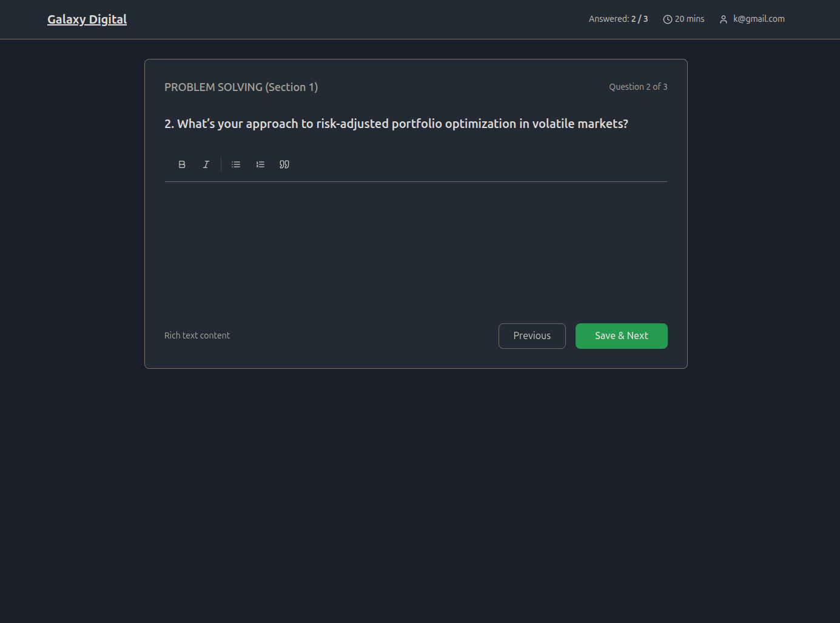Insert a numbered list
840x623 pixels.
pos(260,164)
